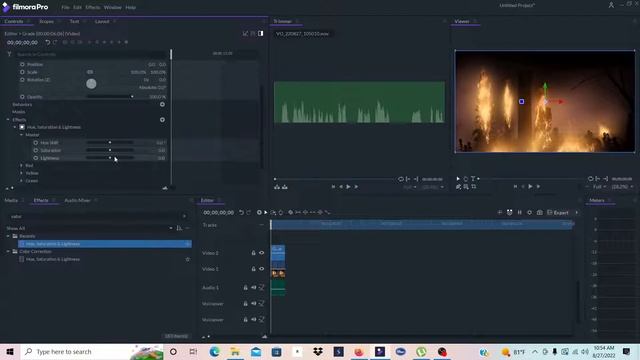Expand the Red color group
The width and height of the screenshot is (640, 360).
click(22, 165)
